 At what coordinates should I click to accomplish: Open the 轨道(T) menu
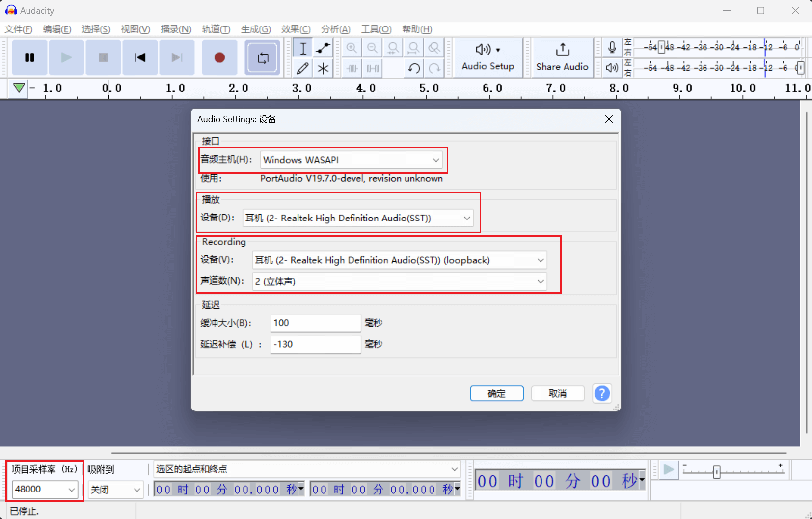216,29
